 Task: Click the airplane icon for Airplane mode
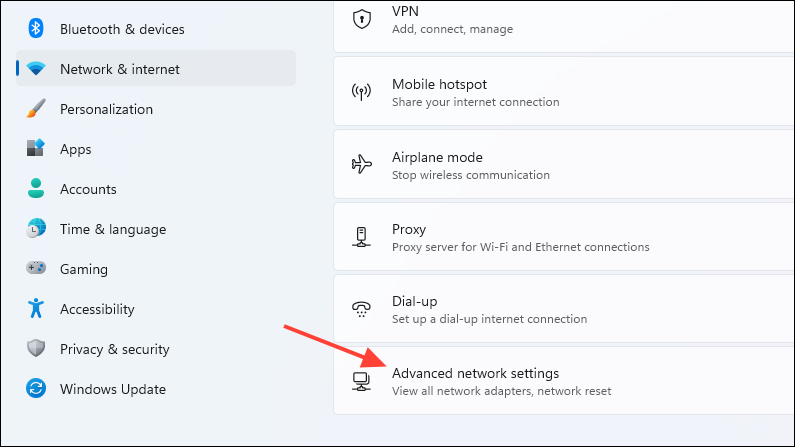click(362, 164)
